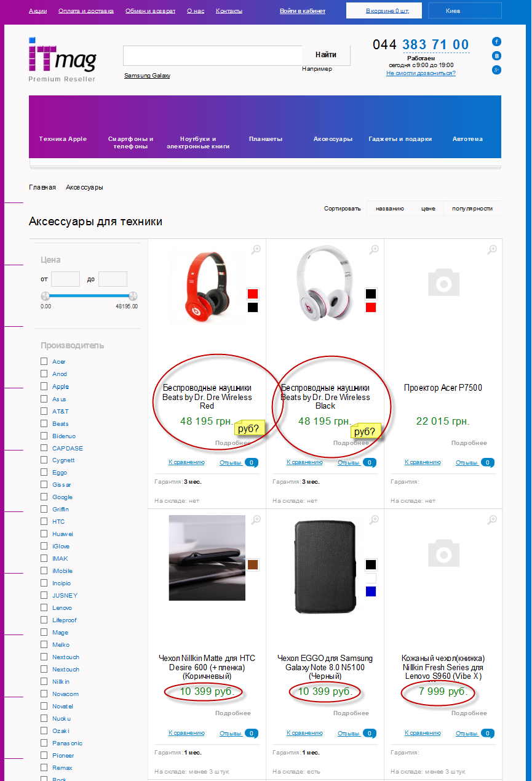Select blue color swatch for EGGO case
The width and height of the screenshot is (532, 781).
[370, 591]
